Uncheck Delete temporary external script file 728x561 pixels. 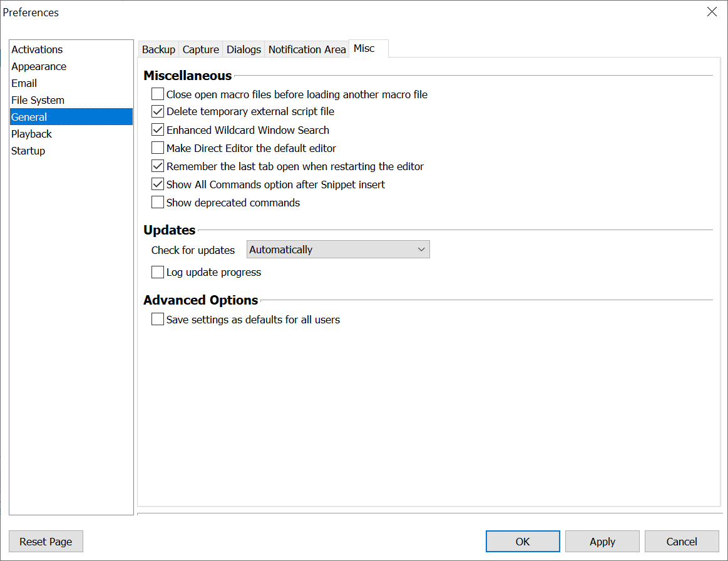(158, 112)
